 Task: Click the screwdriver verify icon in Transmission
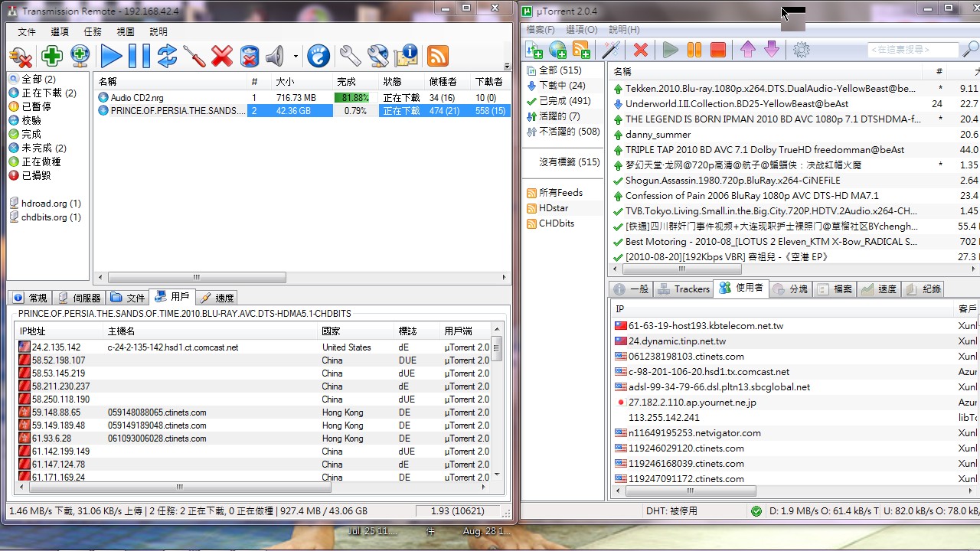(194, 56)
